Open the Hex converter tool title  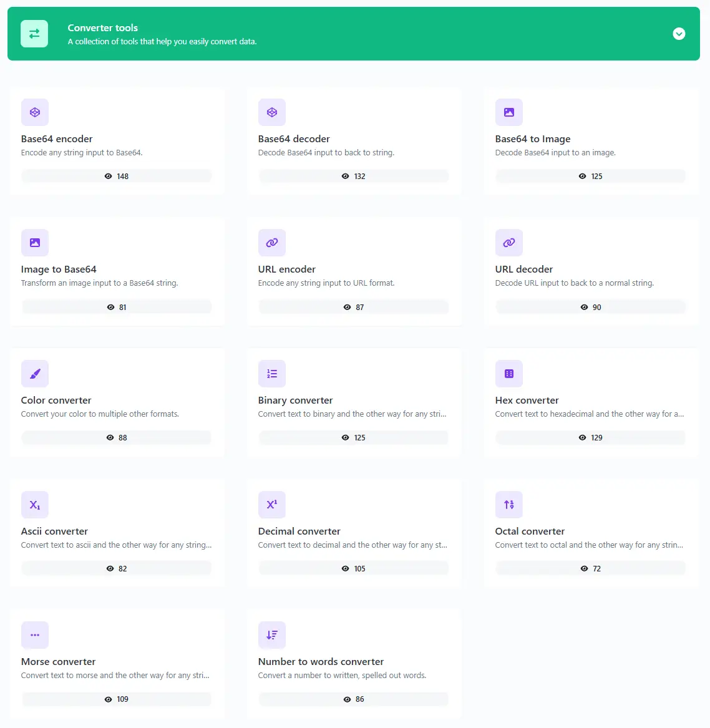(527, 400)
